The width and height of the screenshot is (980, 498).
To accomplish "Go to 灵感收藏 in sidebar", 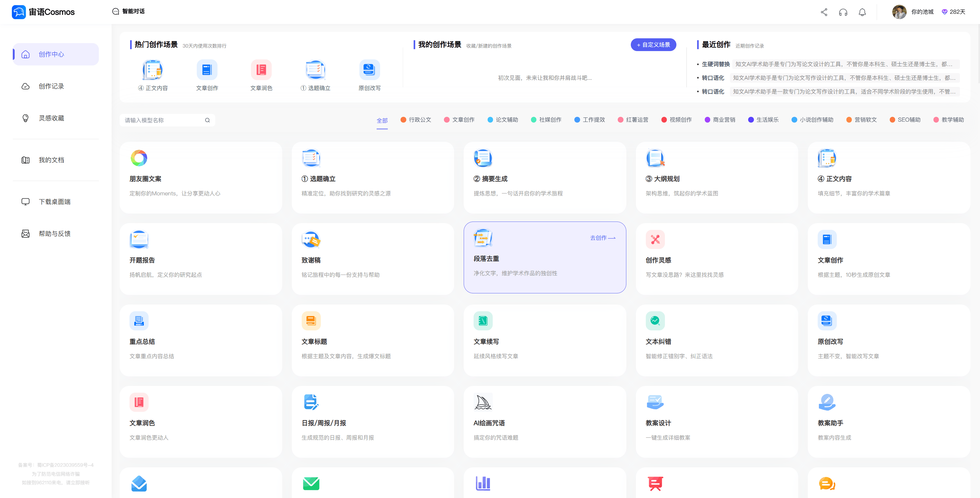I will 51,118.
